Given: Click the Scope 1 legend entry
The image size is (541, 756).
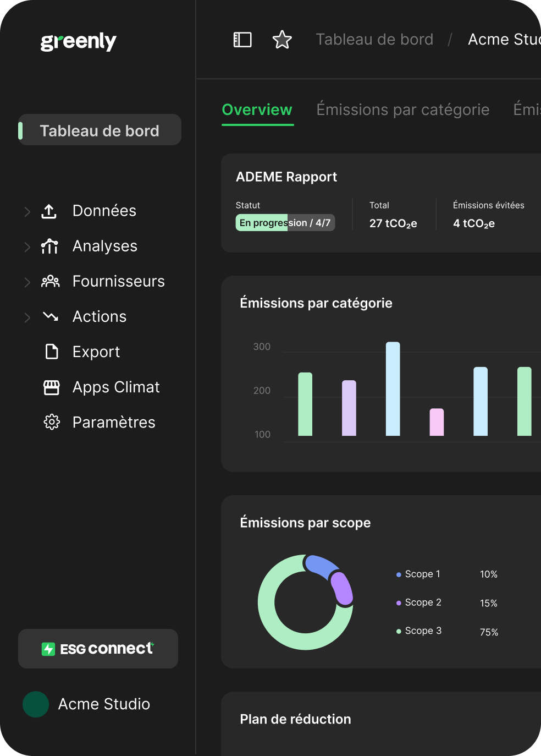Looking at the screenshot, I should [x=418, y=574].
